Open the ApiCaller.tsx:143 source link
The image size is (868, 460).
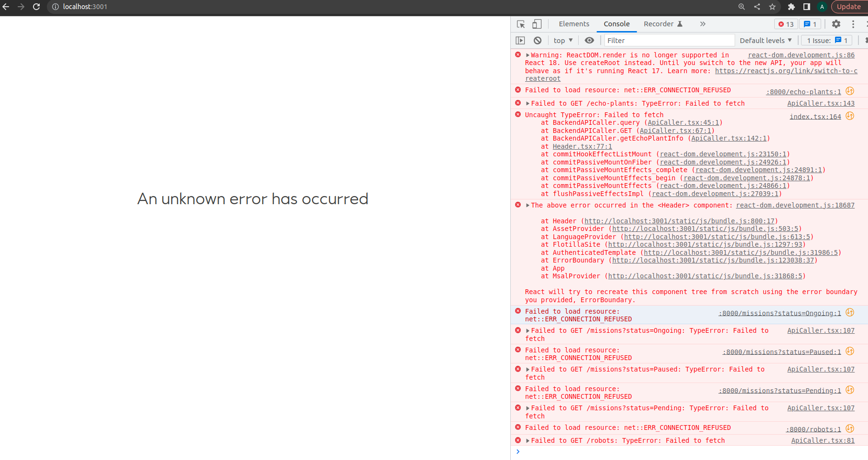point(821,103)
